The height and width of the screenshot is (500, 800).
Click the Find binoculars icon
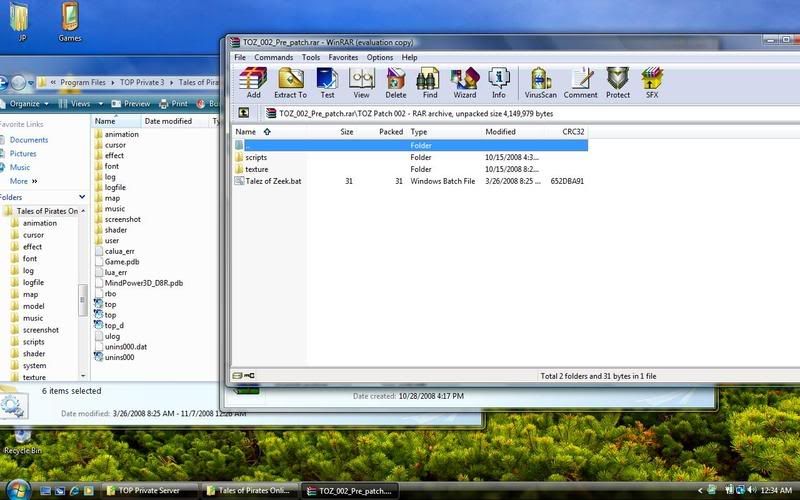429,82
